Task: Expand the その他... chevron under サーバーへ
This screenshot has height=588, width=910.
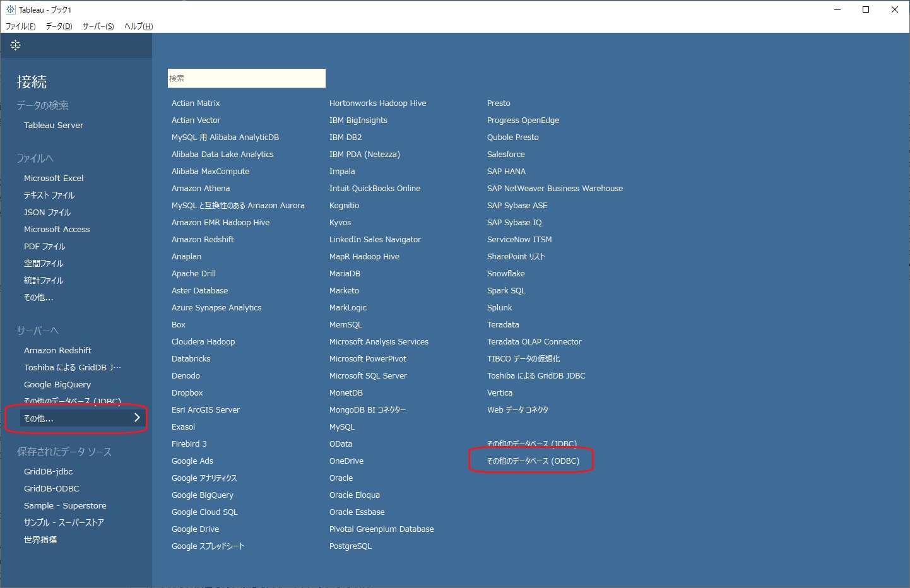Action: 137,418
